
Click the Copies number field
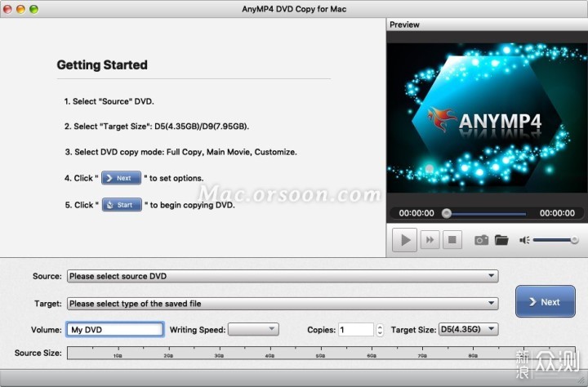pyautogui.click(x=356, y=330)
